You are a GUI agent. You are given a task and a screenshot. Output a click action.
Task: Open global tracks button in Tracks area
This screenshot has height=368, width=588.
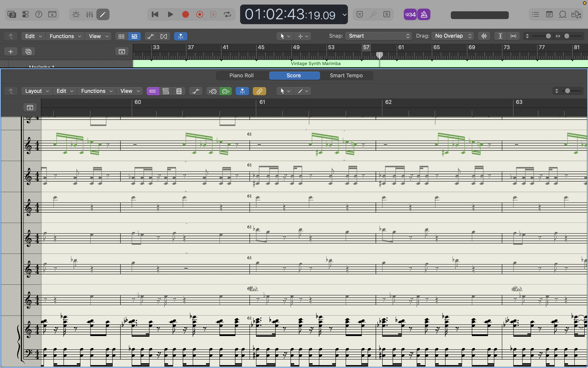(x=122, y=52)
